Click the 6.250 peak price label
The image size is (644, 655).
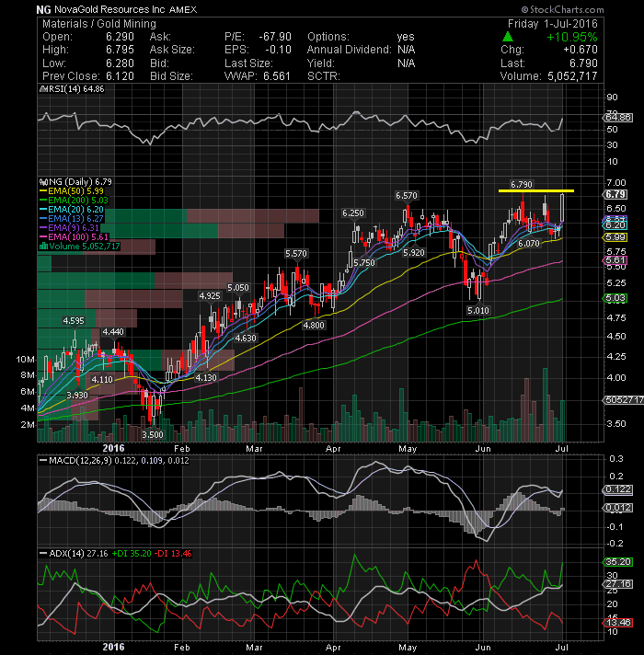click(353, 213)
